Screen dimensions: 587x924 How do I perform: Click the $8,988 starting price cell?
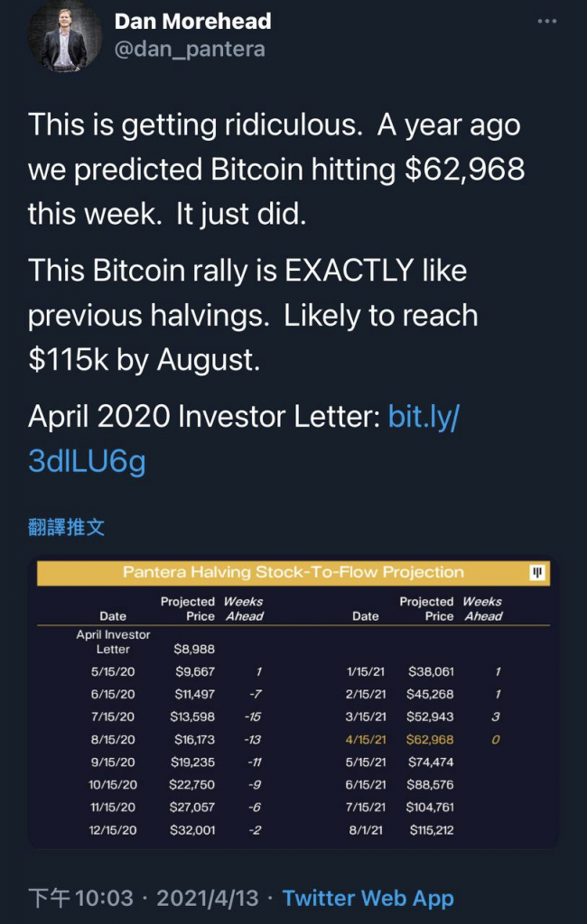tap(194, 649)
